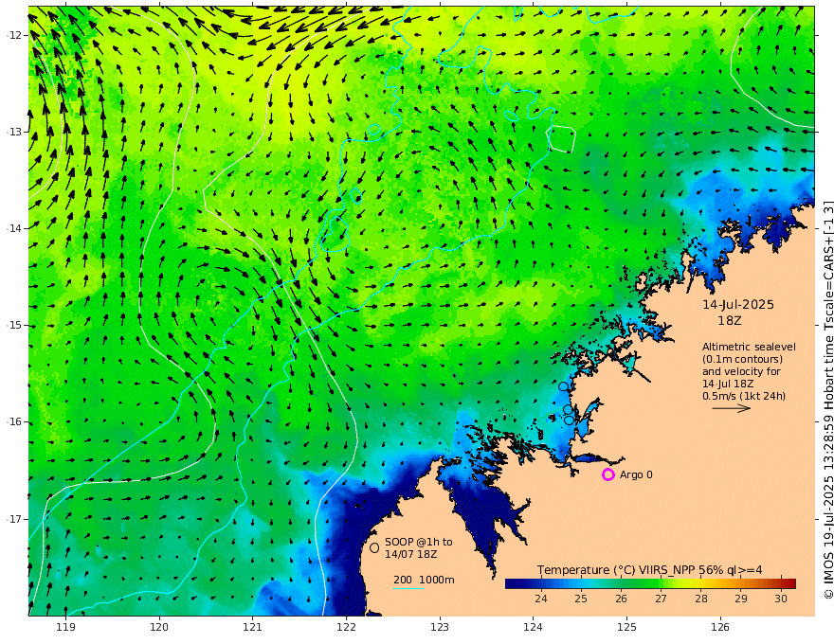Image resolution: width=834 pixels, height=644 pixels.
Task: Click latitude axis label -16
Action: point(14,421)
